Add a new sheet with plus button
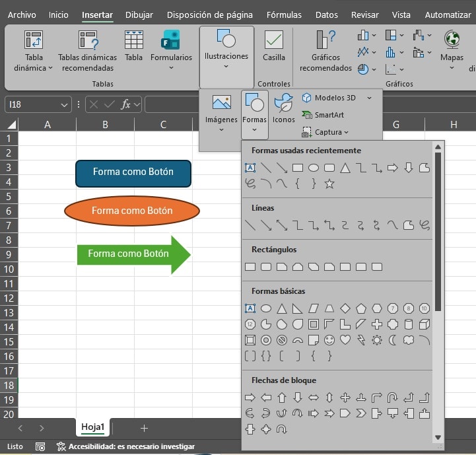This screenshot has width=476, height=455. tap(144, 429)
